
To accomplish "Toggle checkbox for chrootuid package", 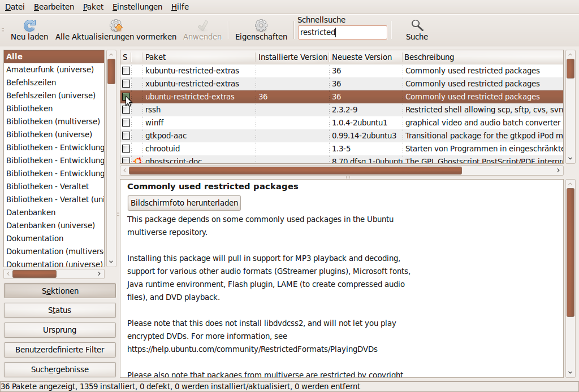I will click(126, 149).
